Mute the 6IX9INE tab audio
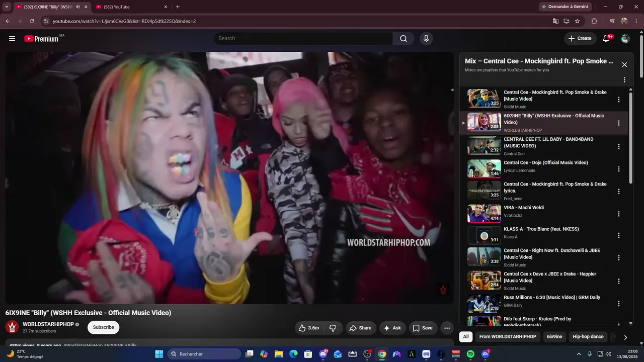 [77, 7]
